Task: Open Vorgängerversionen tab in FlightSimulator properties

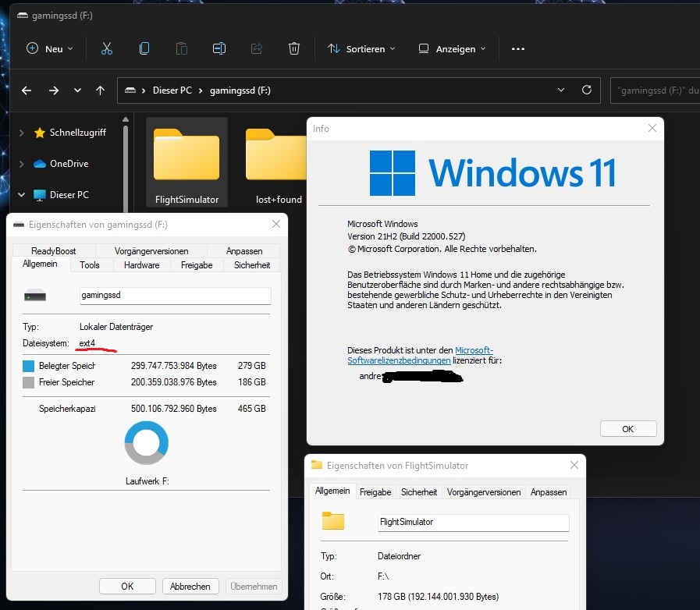Action: 484,491
